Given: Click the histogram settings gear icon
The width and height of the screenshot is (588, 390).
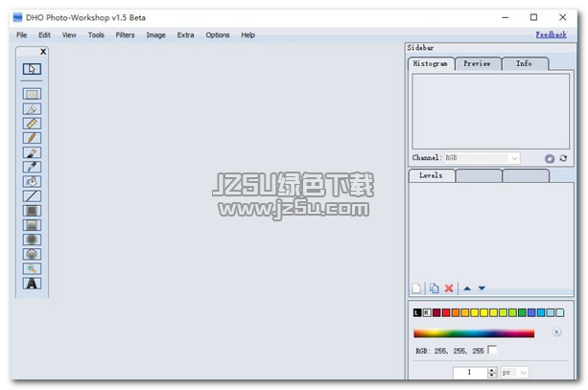Looking at the screenshot, I should pos(550,158).
